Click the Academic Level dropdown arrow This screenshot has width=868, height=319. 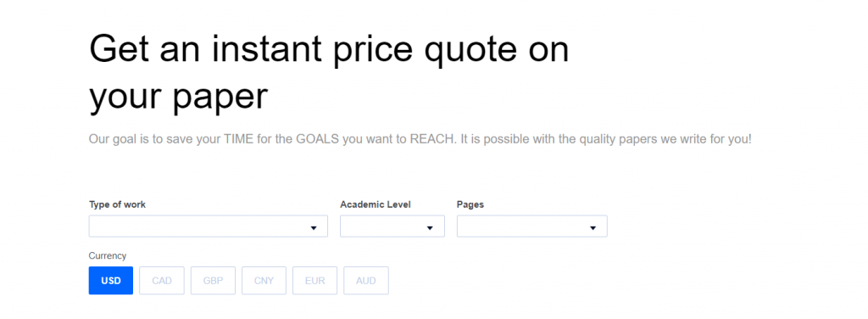(430, 227)
